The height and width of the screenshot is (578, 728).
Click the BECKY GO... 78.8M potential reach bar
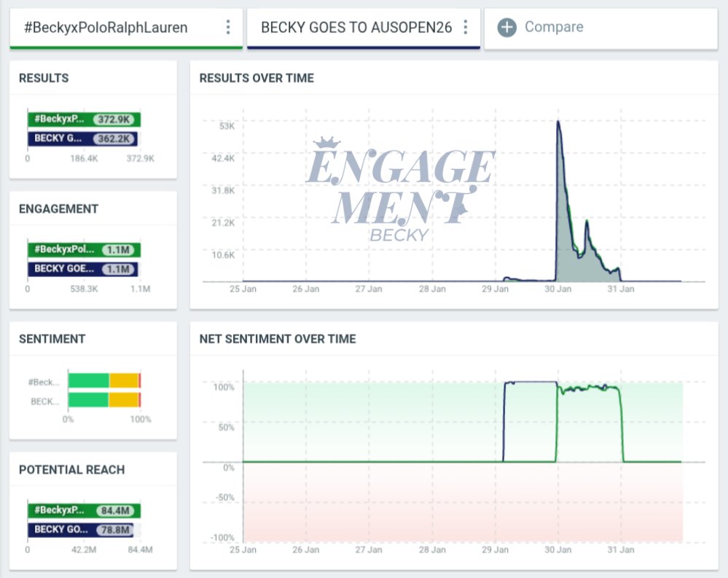pyautogui.click(x=81, y=530)
